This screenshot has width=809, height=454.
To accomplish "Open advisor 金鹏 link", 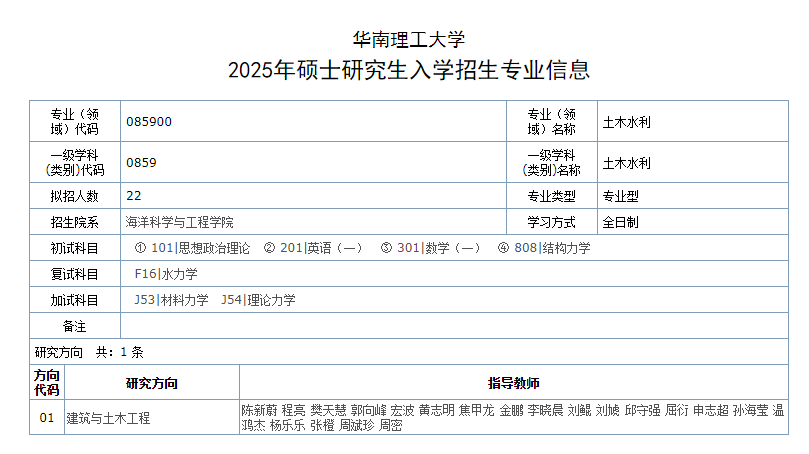I will pyautogui.click(x=511, y=411).
